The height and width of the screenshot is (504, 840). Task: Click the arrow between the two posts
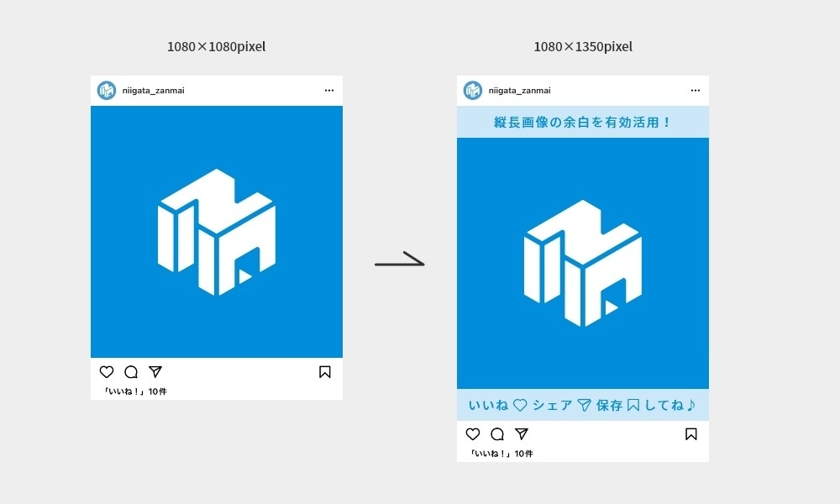400,263
